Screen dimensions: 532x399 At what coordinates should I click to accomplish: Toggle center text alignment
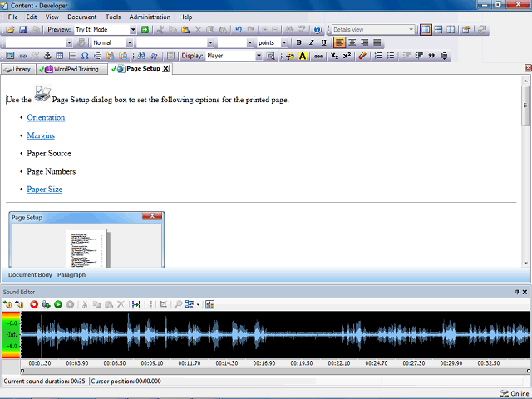[352, 42]
